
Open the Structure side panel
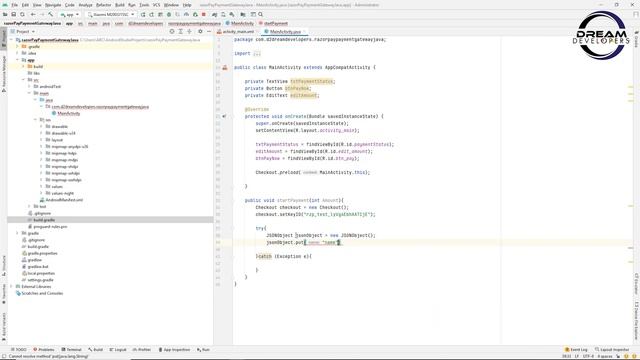pos(4,264)
